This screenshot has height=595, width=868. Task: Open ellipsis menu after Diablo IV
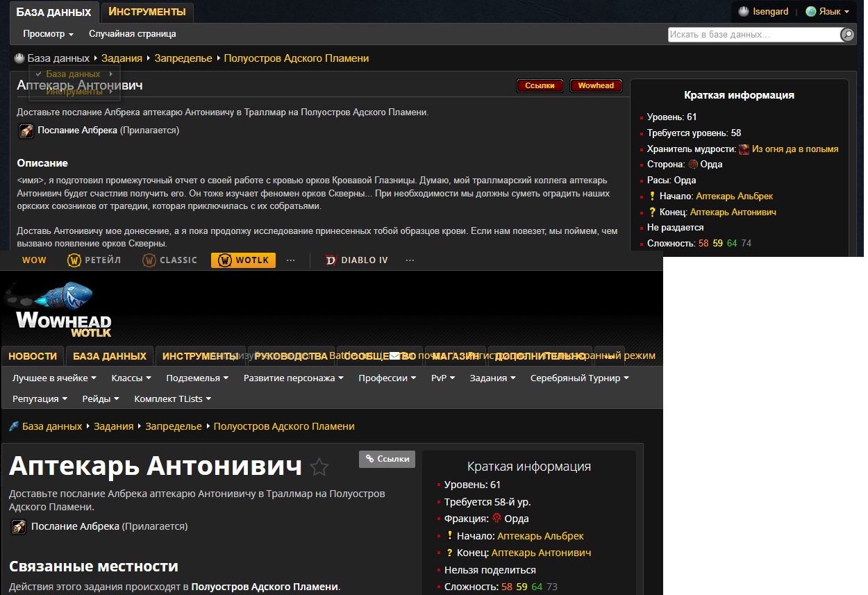tap(410, 260)
